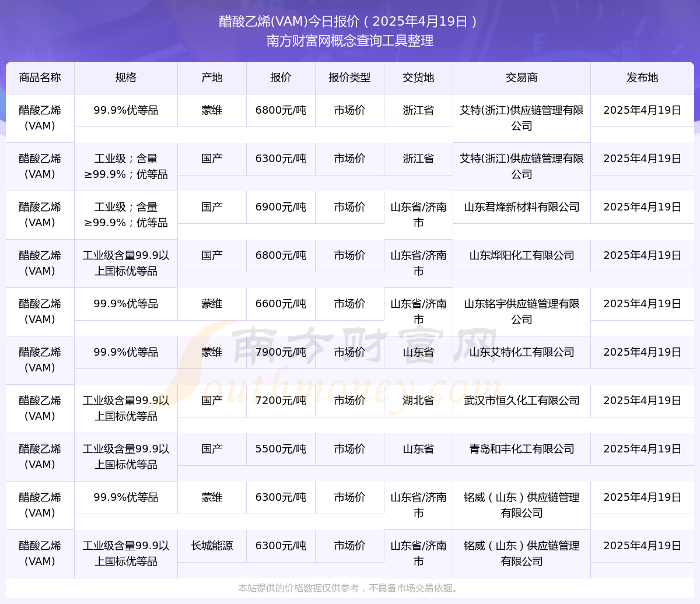
Task: Select the 商品名称 column header
Action: tap(40, 78)
